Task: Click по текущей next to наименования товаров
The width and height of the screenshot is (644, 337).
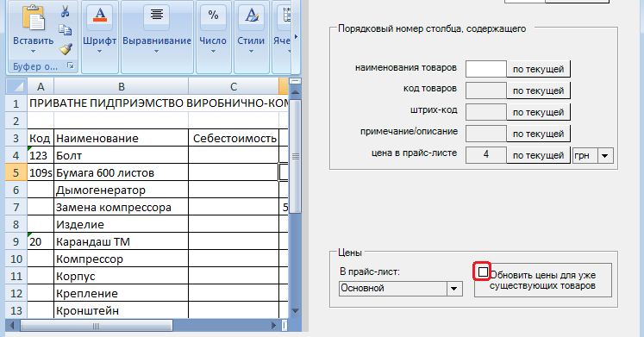Action: coord(539,69)
